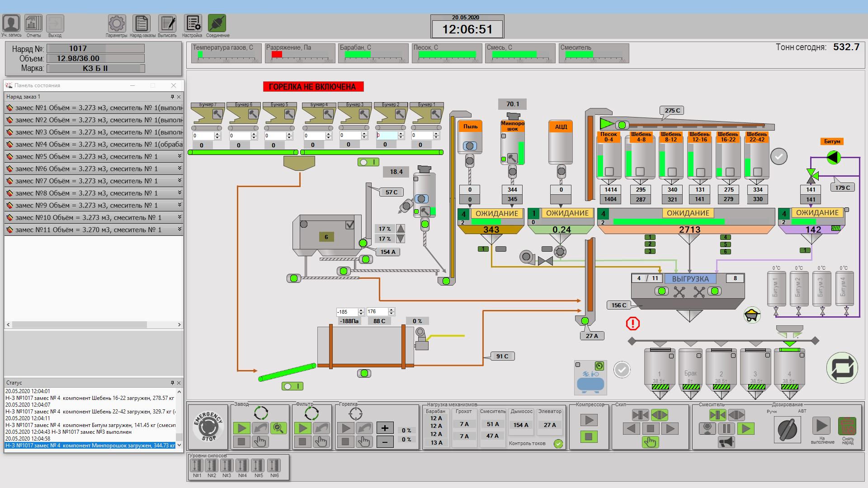Viewport: 868px width, 488px height.
Task: Stop the Компрессор with green square button
Action: tap(589, 436)
